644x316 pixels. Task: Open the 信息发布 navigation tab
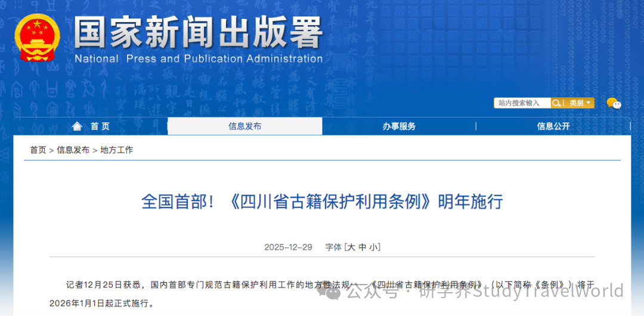tap(244, 126)
